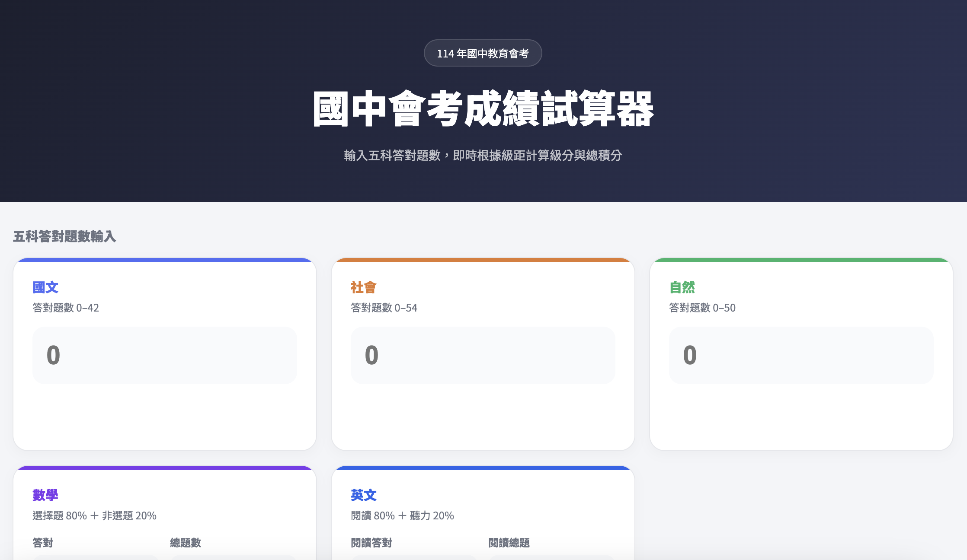Click the 114 年國中教育會考 badge

point(483,53)
